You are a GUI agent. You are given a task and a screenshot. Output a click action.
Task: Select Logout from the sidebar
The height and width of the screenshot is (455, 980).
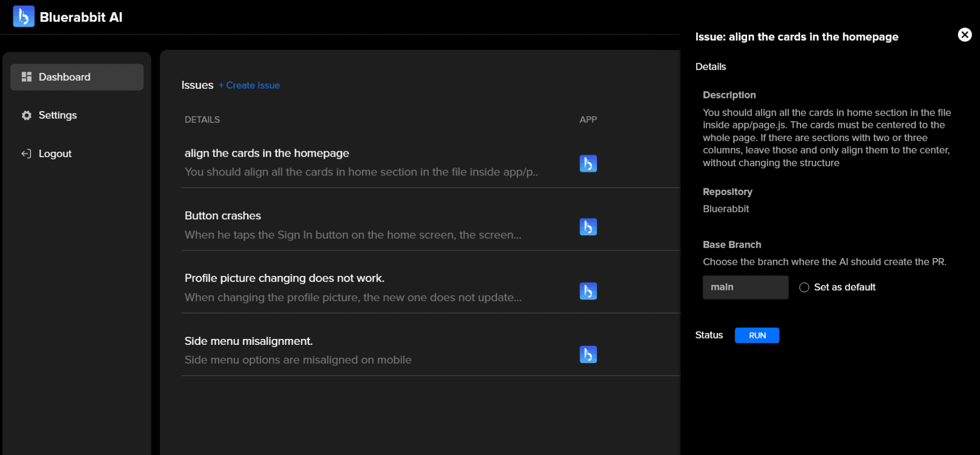[55, 154]
